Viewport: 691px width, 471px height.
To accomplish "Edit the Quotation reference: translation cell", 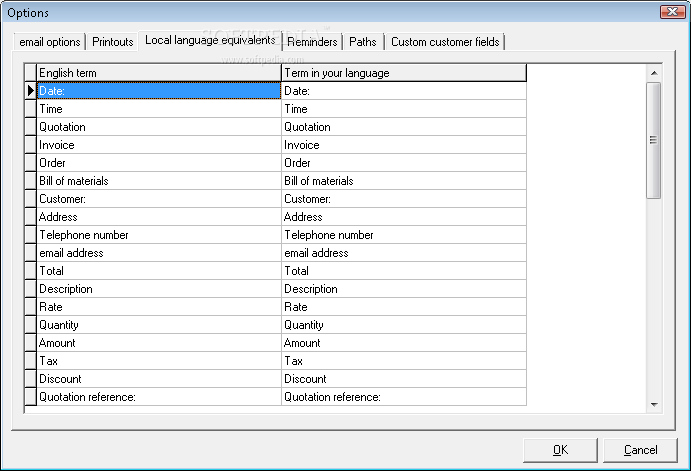I will (404, 397).
